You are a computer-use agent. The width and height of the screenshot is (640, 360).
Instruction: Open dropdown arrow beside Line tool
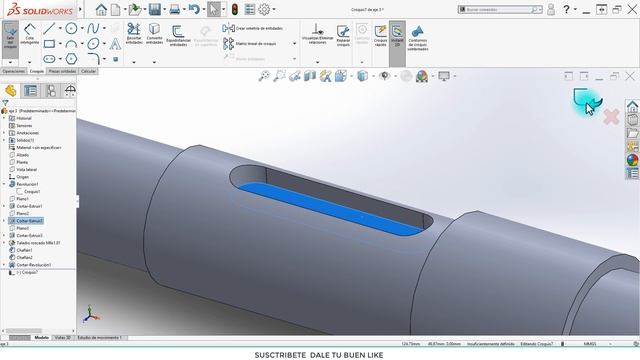click(x=60, y=29)
